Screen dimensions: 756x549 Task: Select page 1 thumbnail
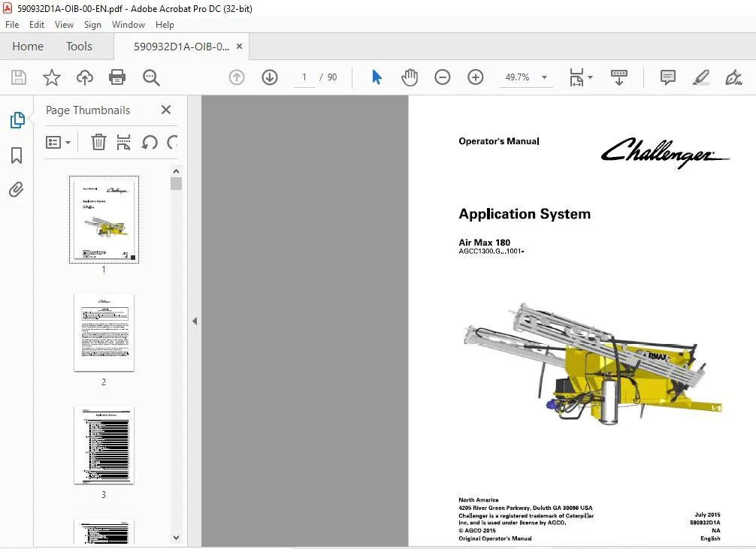pyautogui.click(x=104, y=219)
